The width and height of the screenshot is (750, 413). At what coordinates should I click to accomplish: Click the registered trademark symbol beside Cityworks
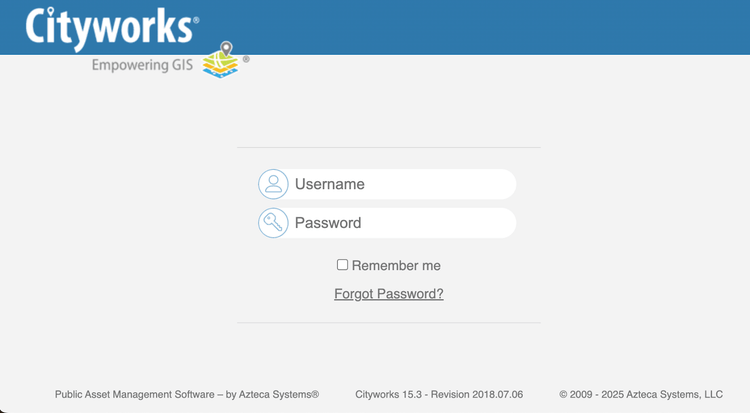195,19
